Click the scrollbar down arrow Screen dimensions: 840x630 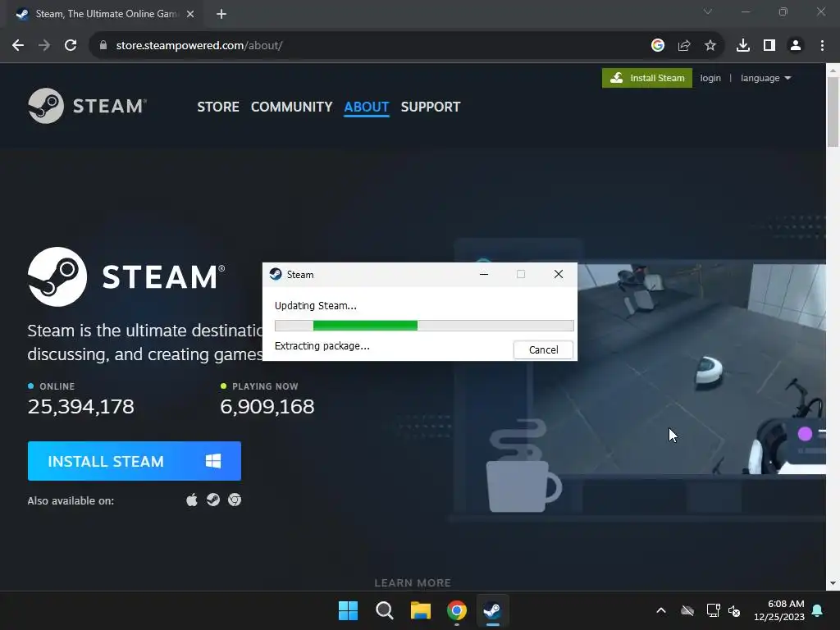click(x=833, y=583)
